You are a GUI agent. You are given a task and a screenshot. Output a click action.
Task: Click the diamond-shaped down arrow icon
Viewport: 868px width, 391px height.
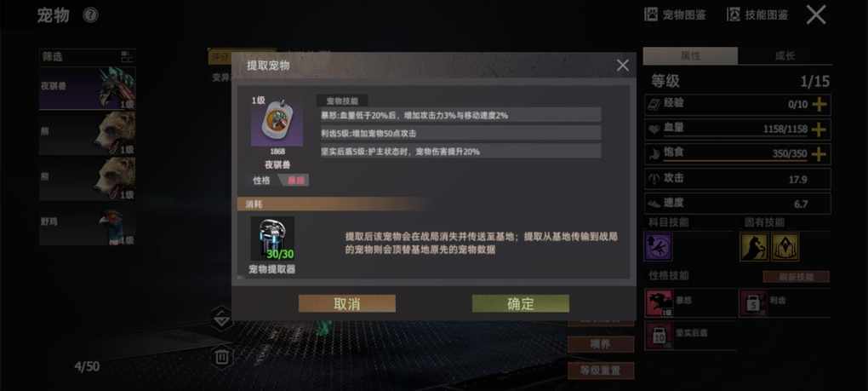[222, 319]
